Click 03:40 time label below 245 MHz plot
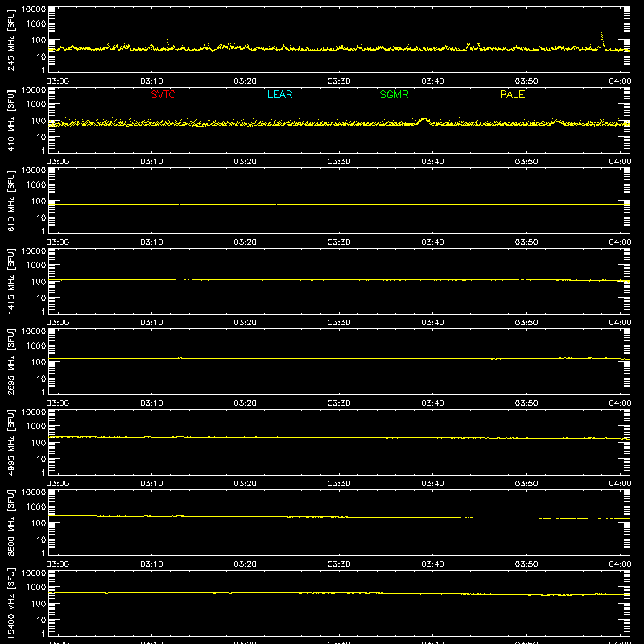This screenshot has width=644, height=644. pos(432,81)
